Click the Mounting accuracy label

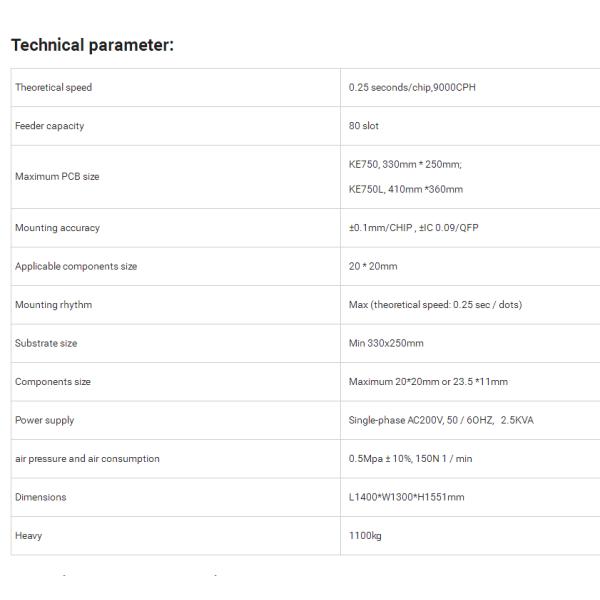[57, 228]
